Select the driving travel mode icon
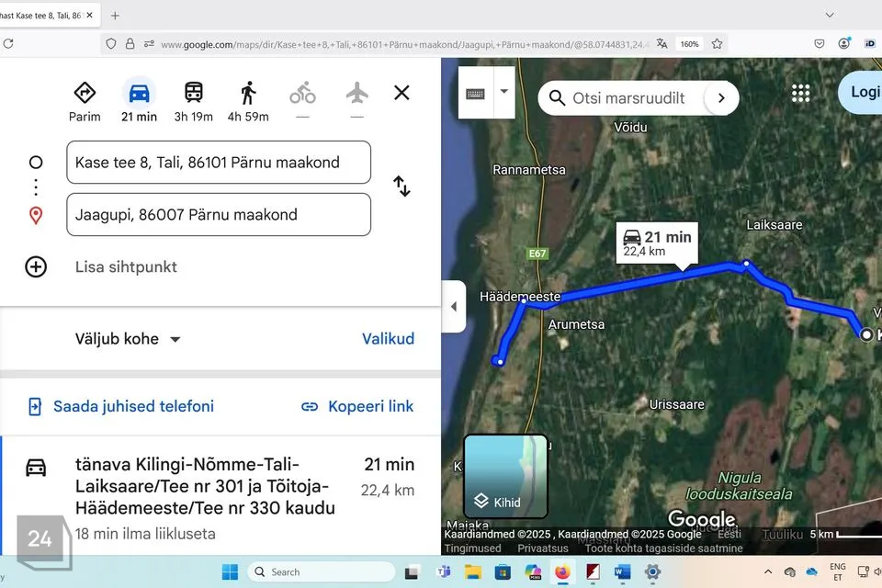The image size is (882, 588). 140,93
